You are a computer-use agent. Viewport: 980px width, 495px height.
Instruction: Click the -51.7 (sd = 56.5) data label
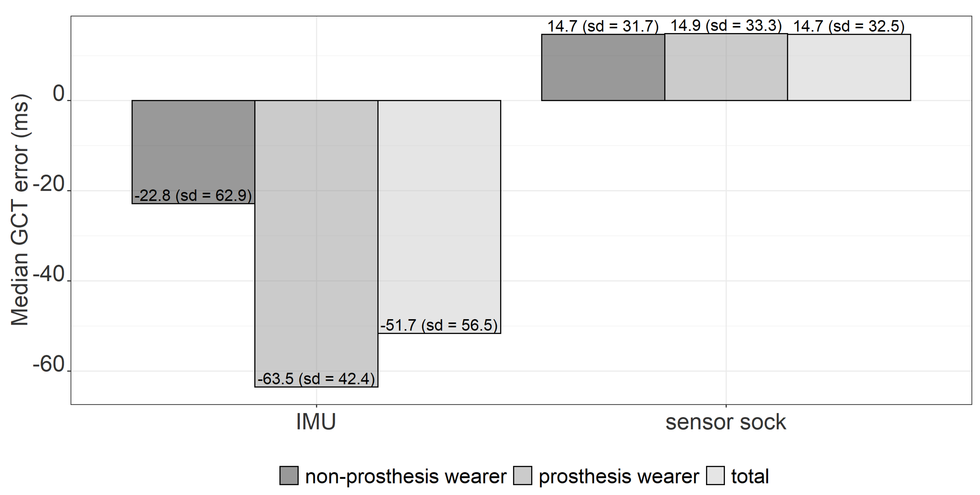click(439, 325)
